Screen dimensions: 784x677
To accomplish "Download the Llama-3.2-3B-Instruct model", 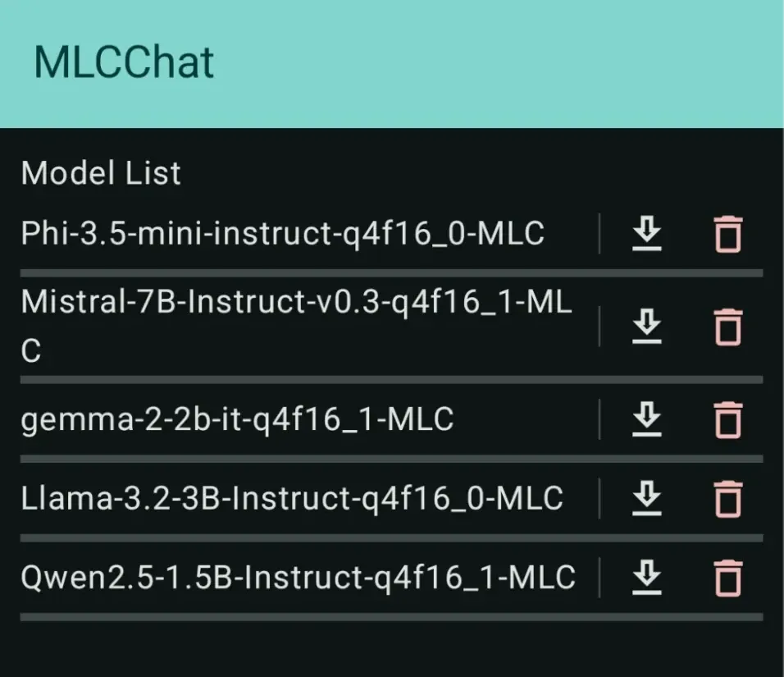I will [647, 497].
